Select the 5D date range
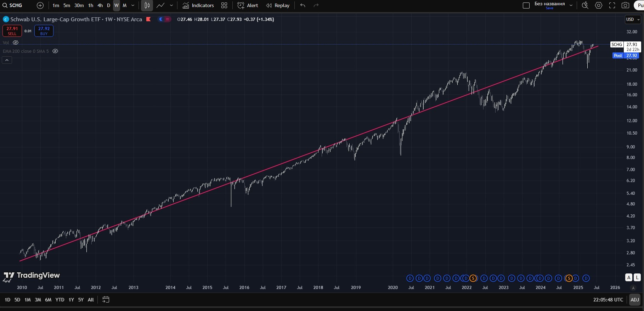Viewport: 644px width, 311px height. click(17, 300)
